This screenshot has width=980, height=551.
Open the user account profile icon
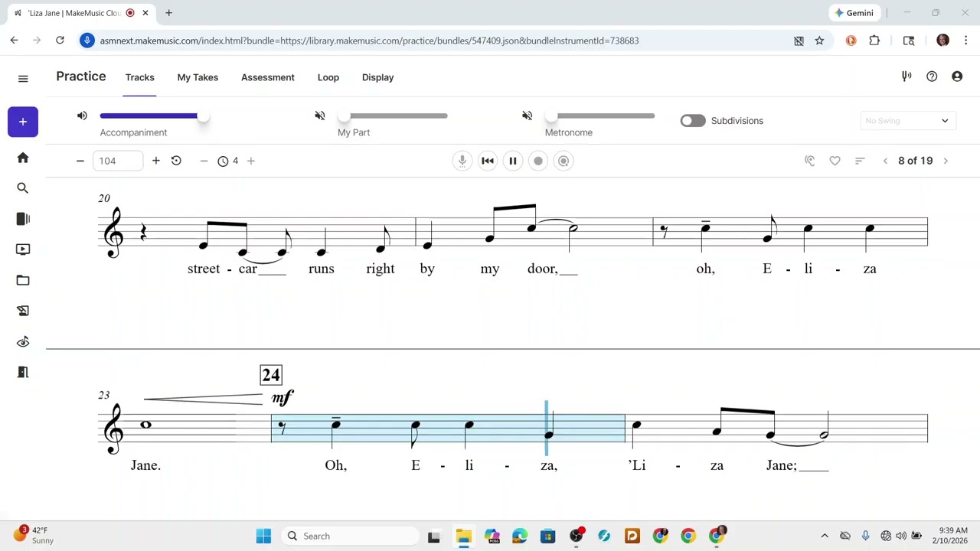957,77
